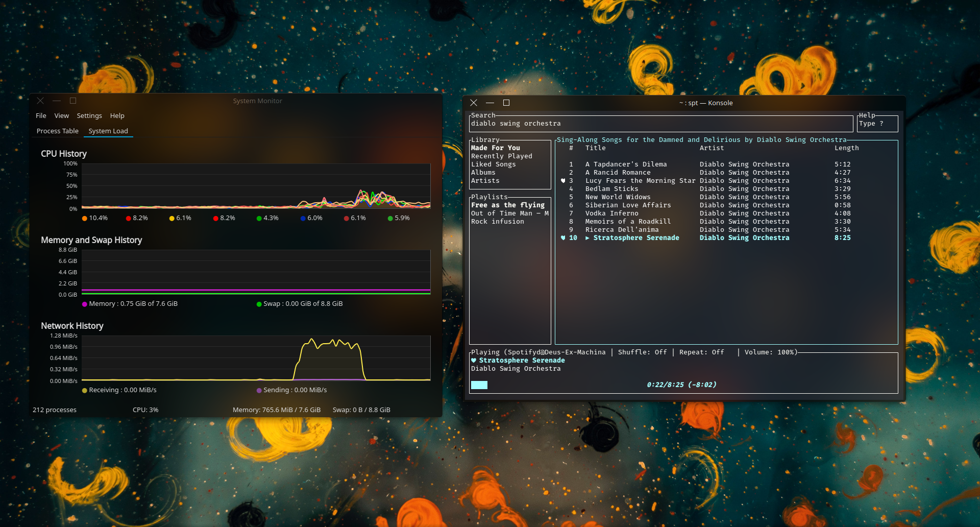Screen dimensions: 980x527
Task: Select the Out of Time Man playlist
Action: tap(510, 213)
